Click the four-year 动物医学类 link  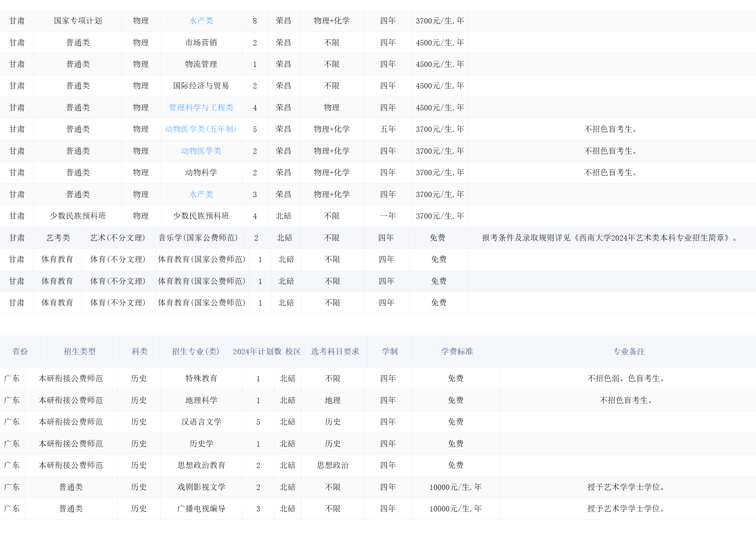[x=201, y=151]
